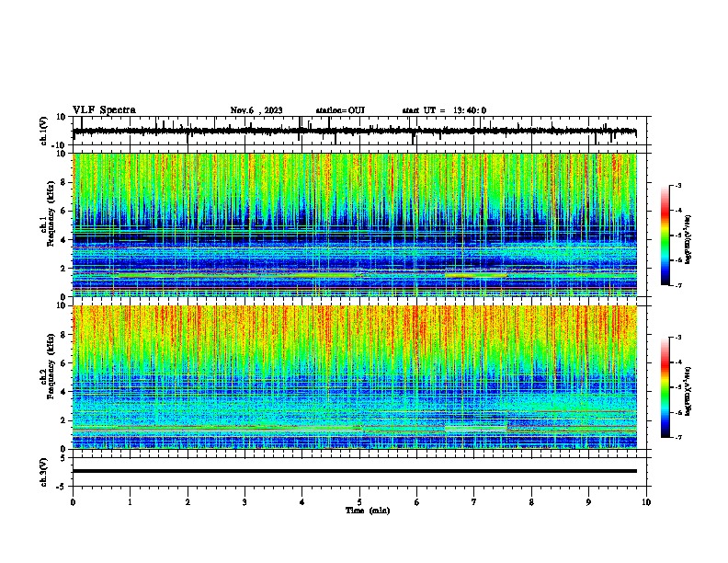Click the ch.3 flat black trace
728x563 pixels.
pos(355,471)
